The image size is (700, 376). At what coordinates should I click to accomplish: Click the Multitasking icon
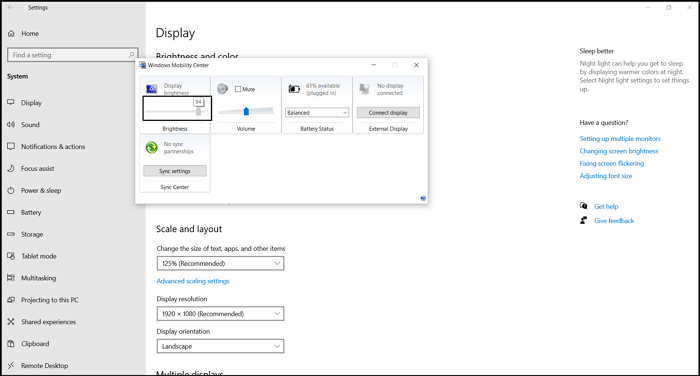(x=11, y=278)
